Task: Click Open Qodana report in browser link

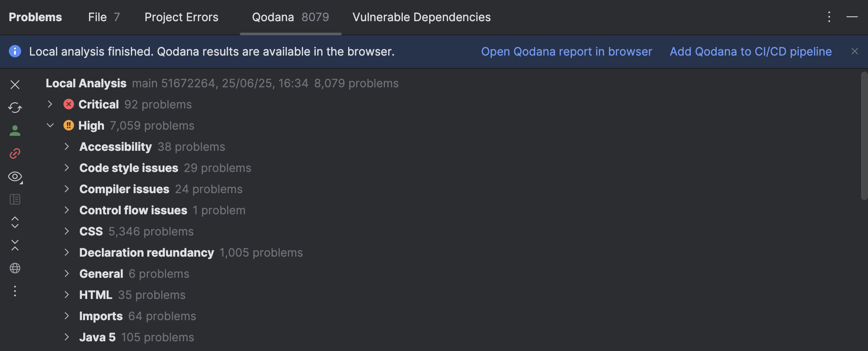Action: [x=566, y=52]
